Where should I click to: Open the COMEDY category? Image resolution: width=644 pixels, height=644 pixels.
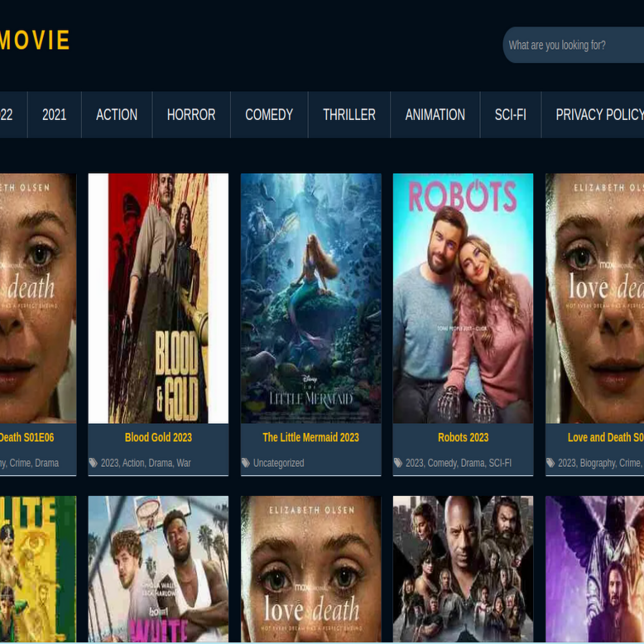pos(269,115)
